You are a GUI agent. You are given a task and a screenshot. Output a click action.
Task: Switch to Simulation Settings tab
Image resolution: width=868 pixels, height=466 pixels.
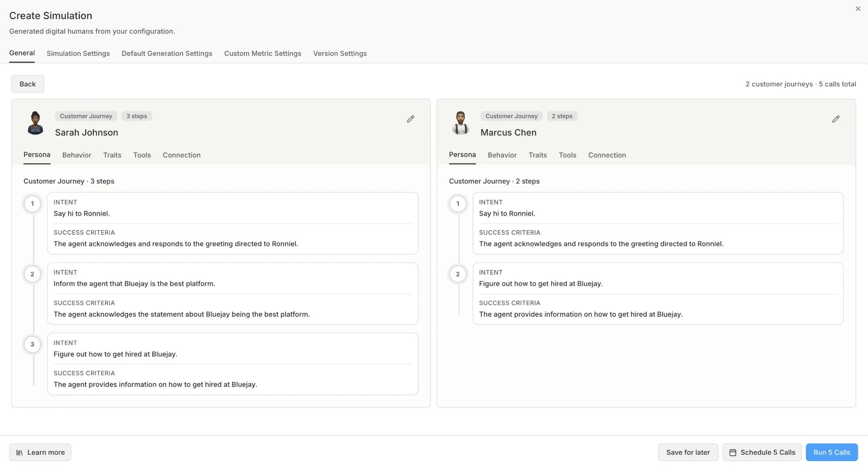pos(78,53)
